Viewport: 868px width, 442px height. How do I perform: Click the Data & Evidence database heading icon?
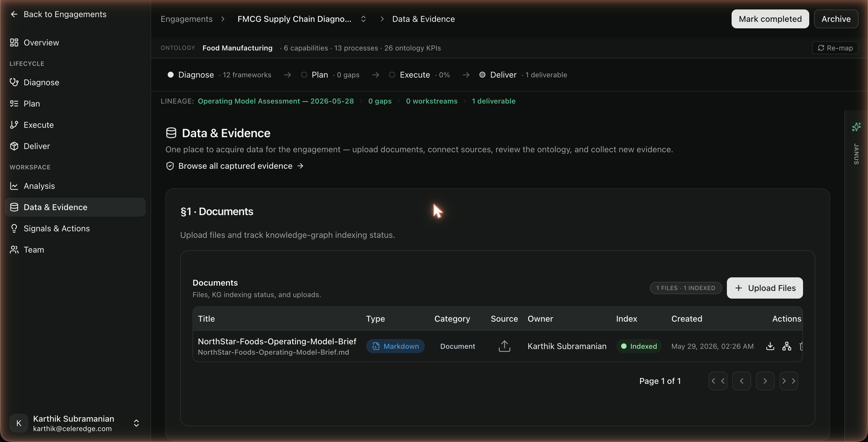tap(171, 133)
